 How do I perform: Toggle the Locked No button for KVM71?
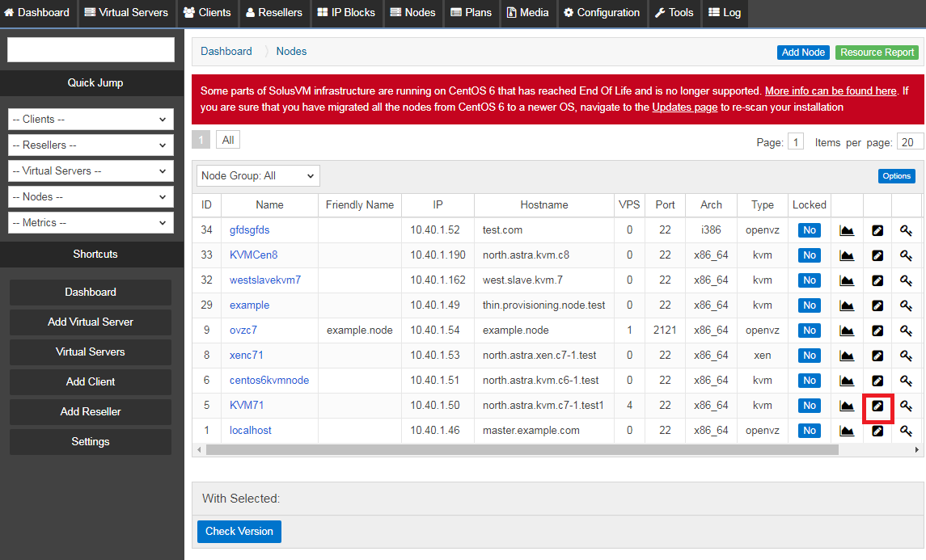pos(809,405)
